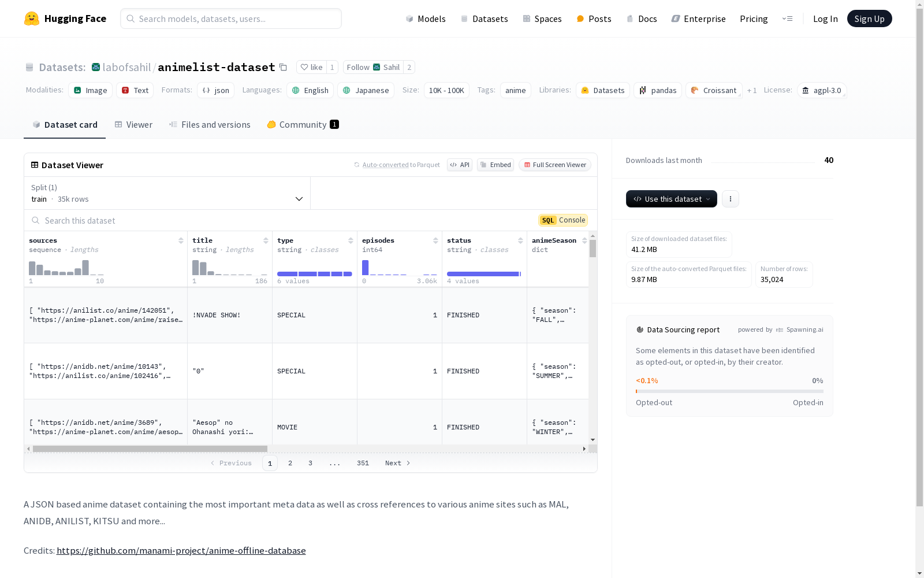Sort the status column
The image size is (924, 578).
tap(520, 240)
